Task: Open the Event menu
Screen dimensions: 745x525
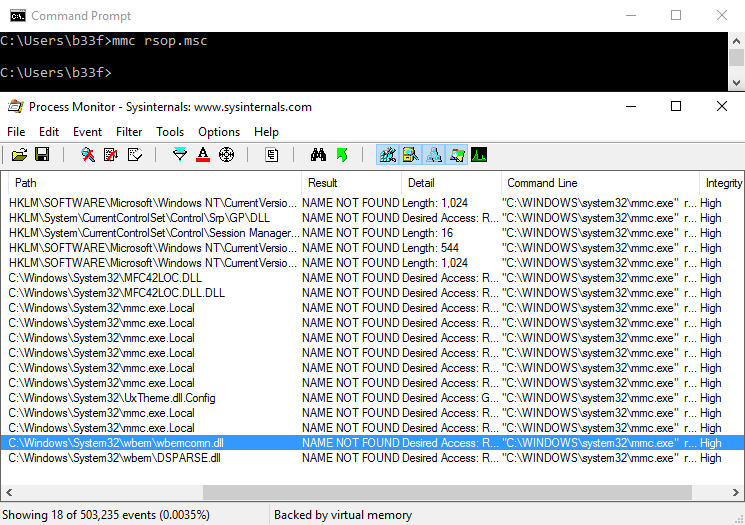Action: click(87, 132)
